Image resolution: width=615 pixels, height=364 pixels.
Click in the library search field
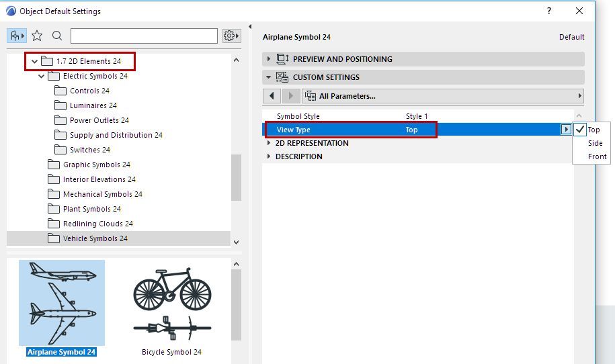pos(144,36)
